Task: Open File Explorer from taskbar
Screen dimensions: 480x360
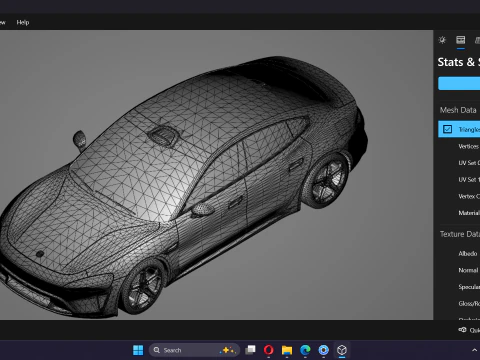Action: coord(287,350)
